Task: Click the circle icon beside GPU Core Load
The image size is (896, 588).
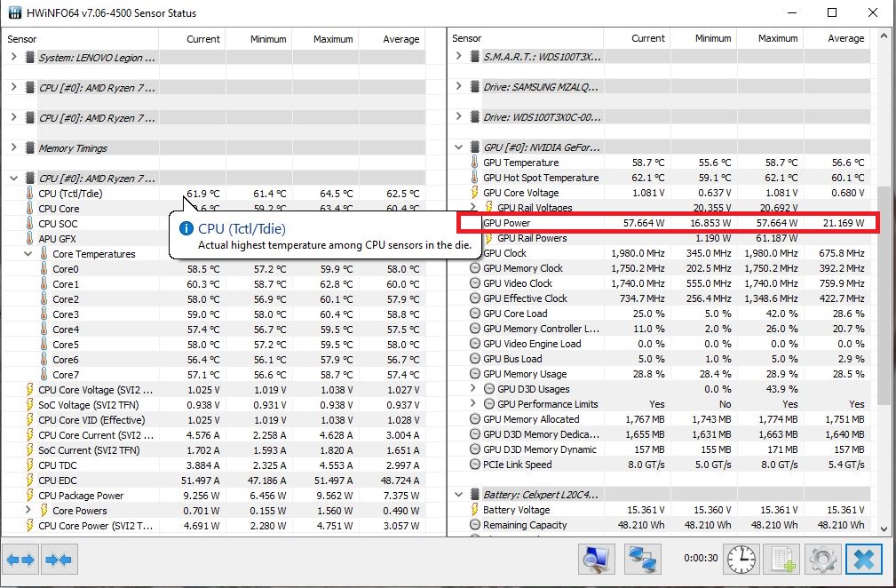Action: (x=474, y=314)
